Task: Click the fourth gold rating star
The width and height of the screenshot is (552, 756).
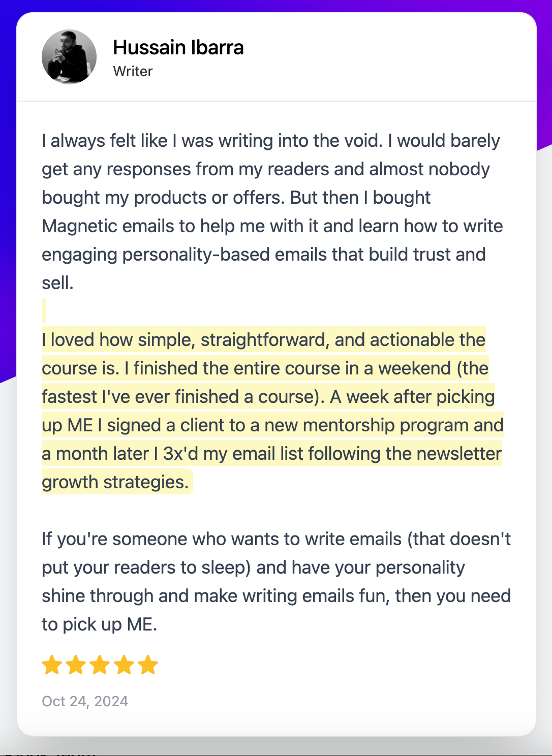Action: [124, 665]
